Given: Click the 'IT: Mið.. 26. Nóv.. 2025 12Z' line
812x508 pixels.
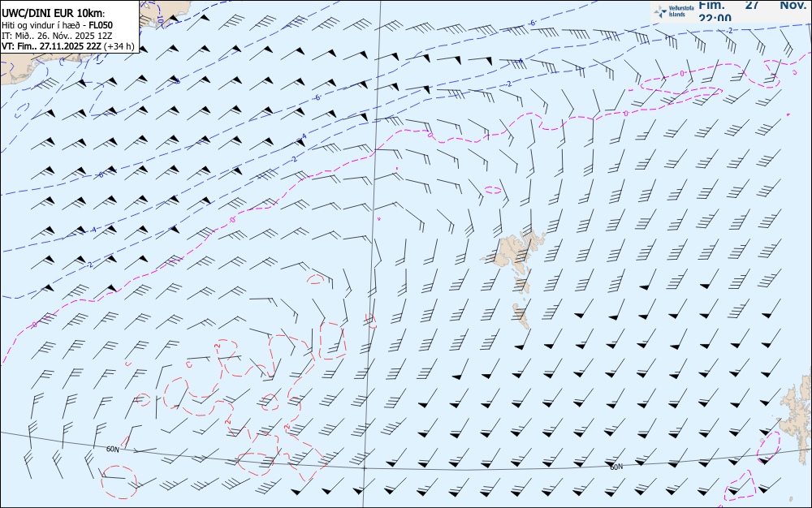Looking at the screenshot, I should pos(57,36).
